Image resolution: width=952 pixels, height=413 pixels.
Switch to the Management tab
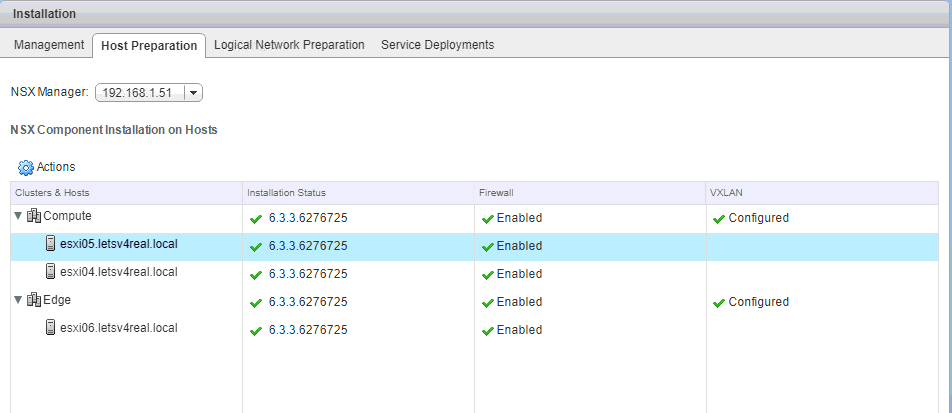pos(49,45)
